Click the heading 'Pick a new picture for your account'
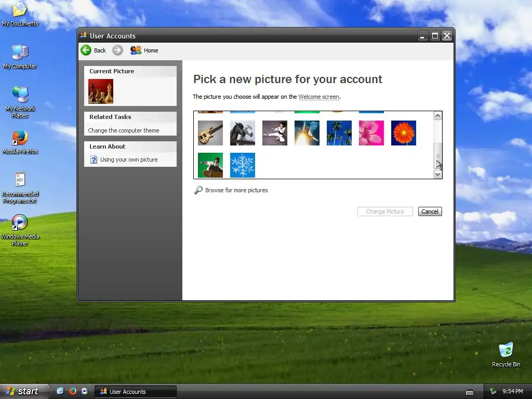 pos(288,79)
